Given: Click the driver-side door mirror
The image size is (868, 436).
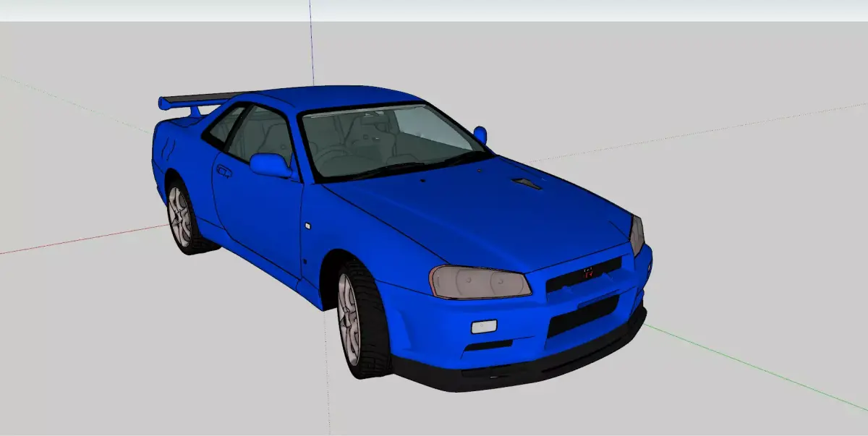Looking at the screenshot, I should click(270, 165).
